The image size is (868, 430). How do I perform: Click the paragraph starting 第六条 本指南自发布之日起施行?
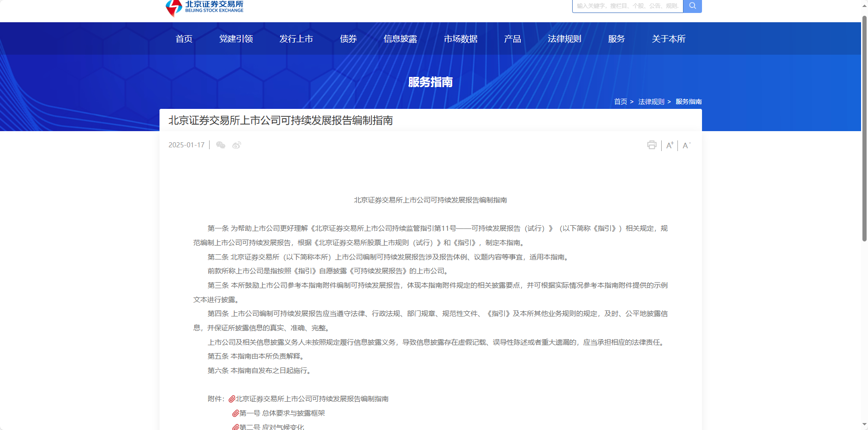(x=261, y=371)
